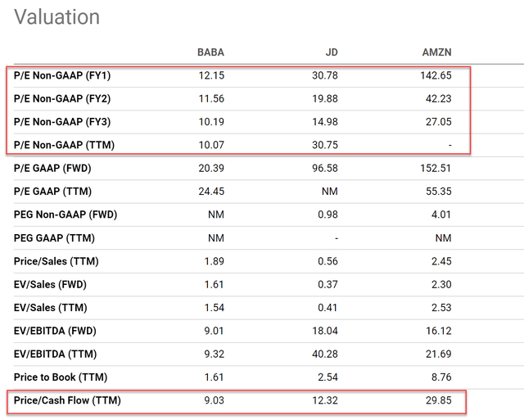Screen dimensions: 524x420
Task: Click the Valuation section heading
Action: tap(57, 17)
